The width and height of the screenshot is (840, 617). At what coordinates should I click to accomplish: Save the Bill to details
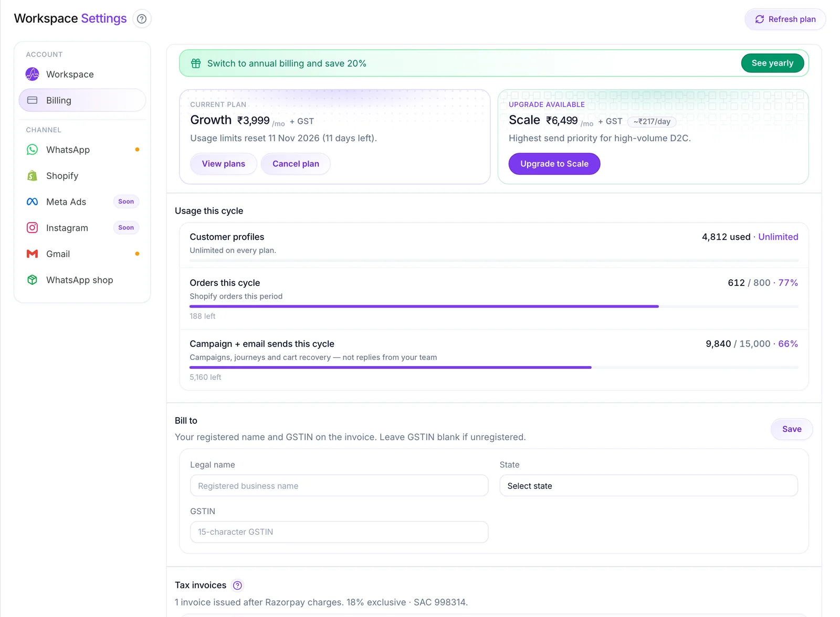coord(792,429)
